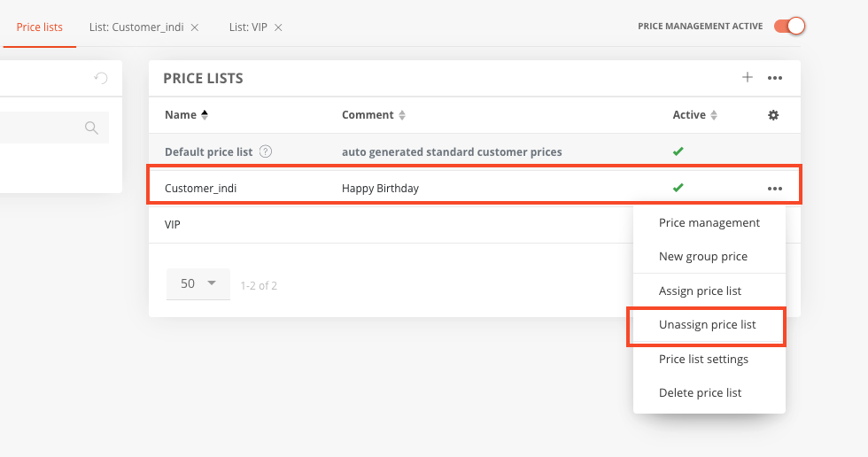Screen dimensions: 868x457
Task: Click the search magnifier icon
Action: [91, 128]
